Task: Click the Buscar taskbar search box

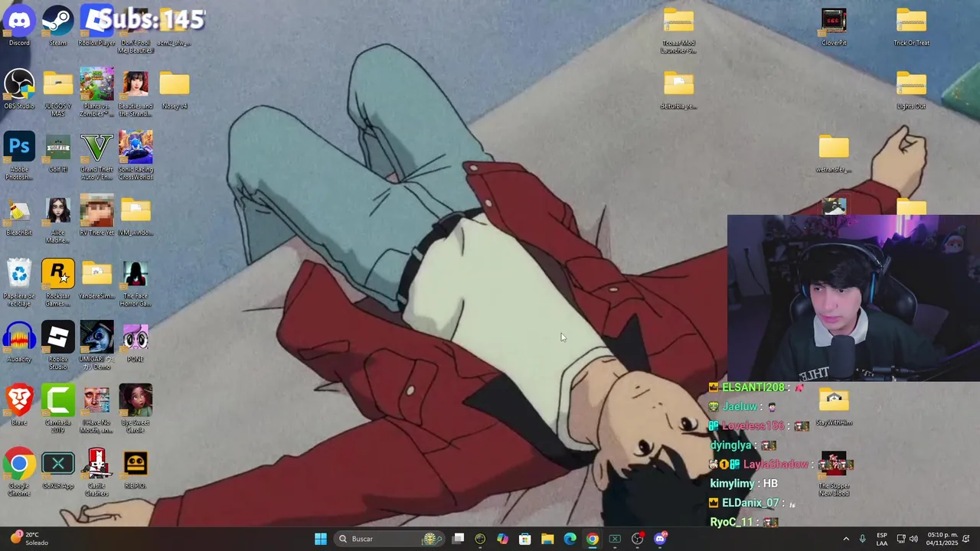Action: click(x=390, y=539)
